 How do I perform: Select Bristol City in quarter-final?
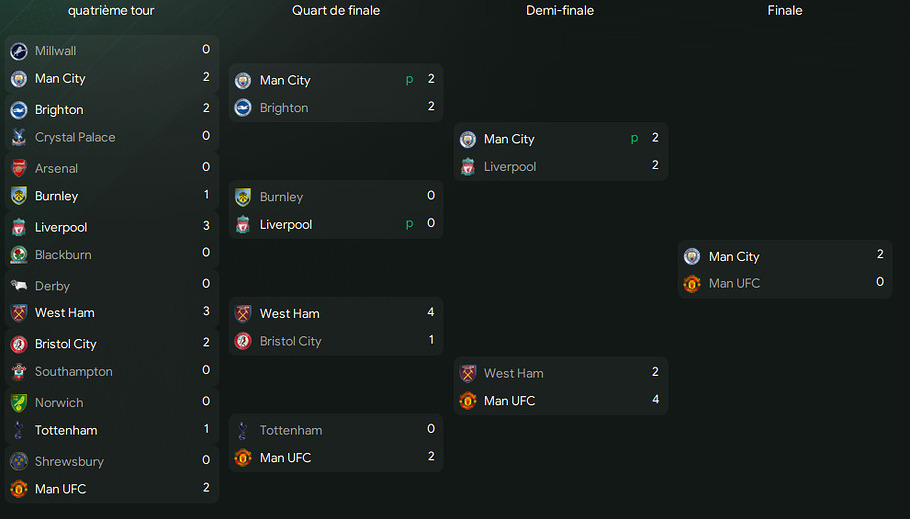[x=290, y=341]
